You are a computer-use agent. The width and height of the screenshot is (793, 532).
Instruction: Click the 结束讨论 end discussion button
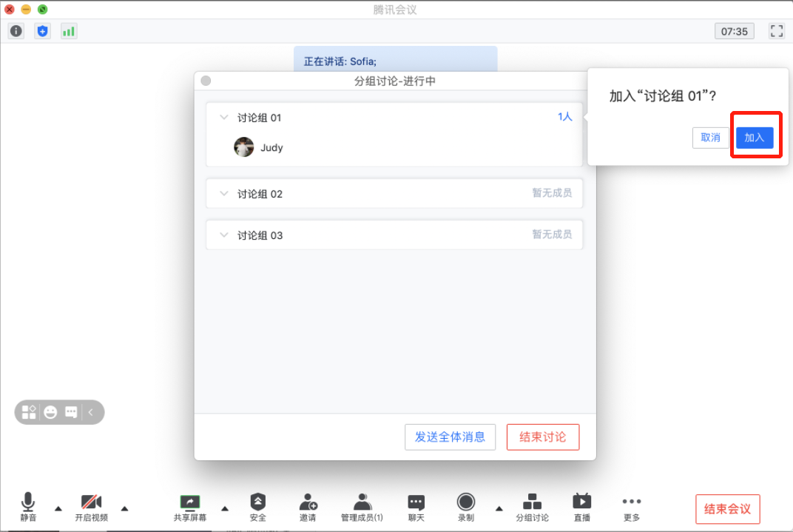[543, 437]
